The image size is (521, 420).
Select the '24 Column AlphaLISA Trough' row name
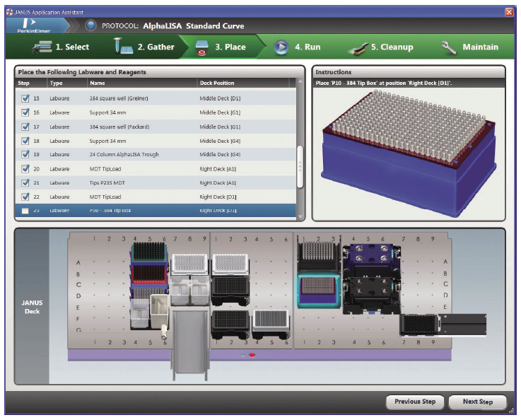pyautogui.click(x=124, y=154)
